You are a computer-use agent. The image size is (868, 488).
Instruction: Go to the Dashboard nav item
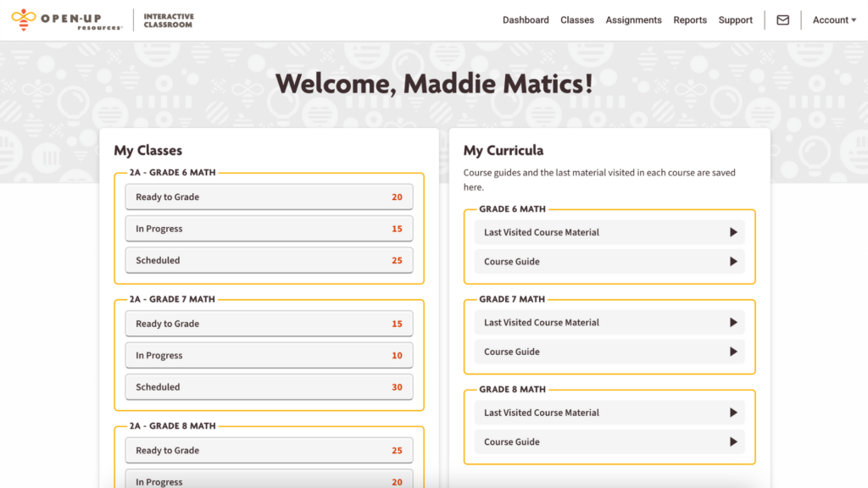526,20
